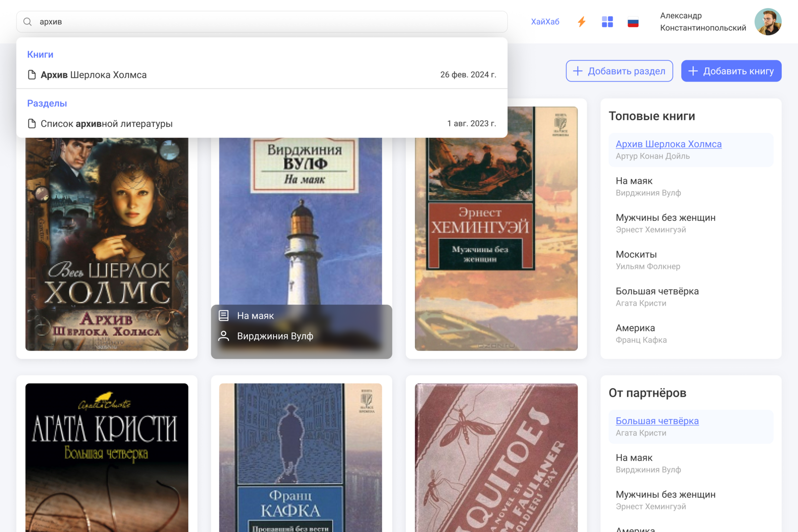Focus the search field containing архив
The image size is (798, 532).
(262, 22)
